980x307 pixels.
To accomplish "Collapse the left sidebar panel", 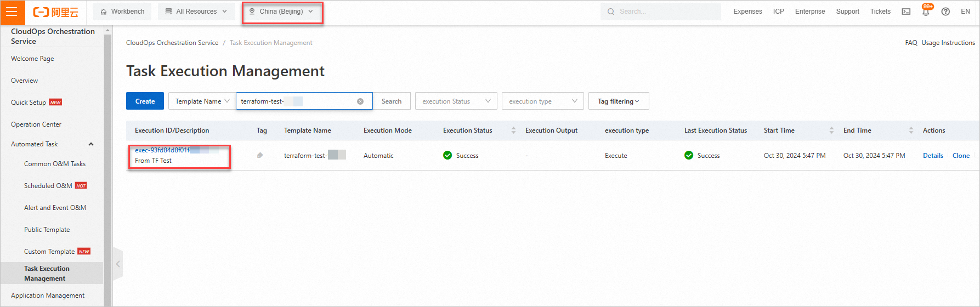I will click(x=117, y=264).
